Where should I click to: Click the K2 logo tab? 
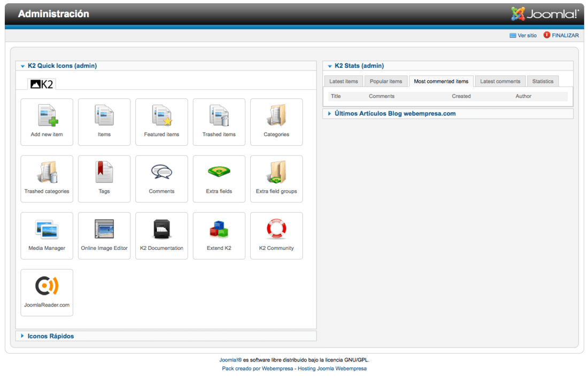[x=42, y=84]
